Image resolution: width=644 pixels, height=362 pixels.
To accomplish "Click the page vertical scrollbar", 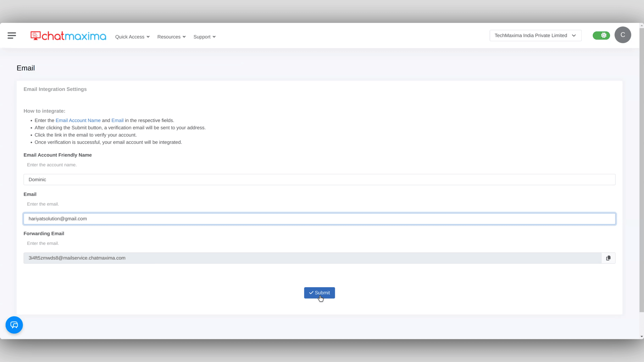I will click(x=641, y=170).
